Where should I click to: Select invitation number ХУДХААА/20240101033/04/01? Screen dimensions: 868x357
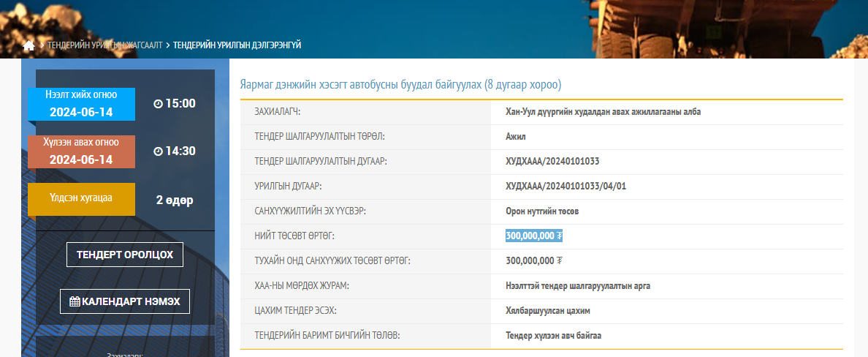pos(566,187)
